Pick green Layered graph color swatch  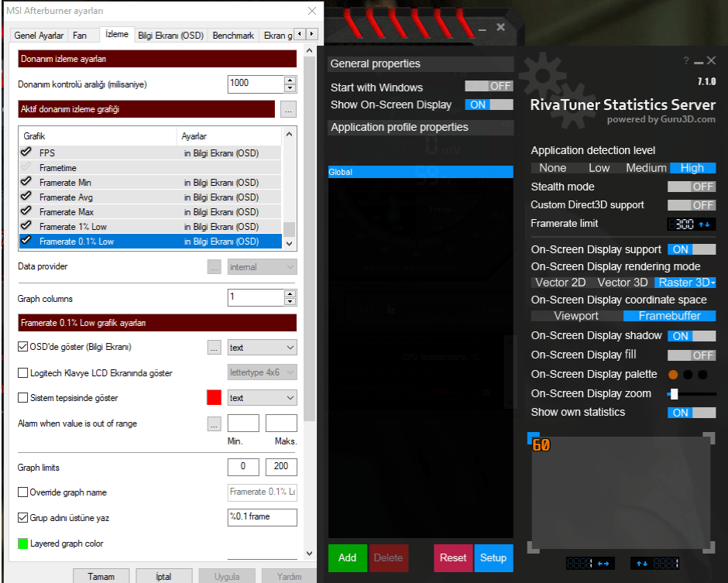[22, 544]
